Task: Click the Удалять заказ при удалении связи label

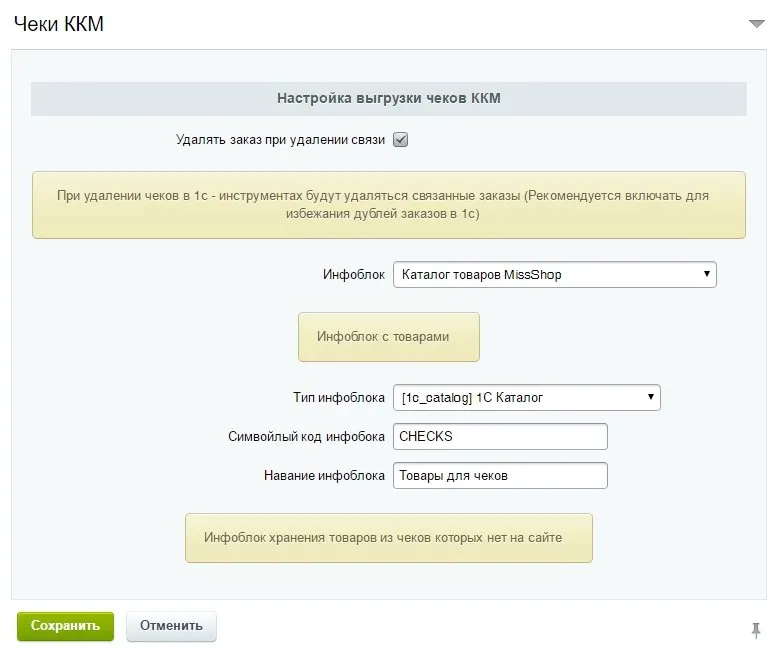Action: (x=280, y=140)
